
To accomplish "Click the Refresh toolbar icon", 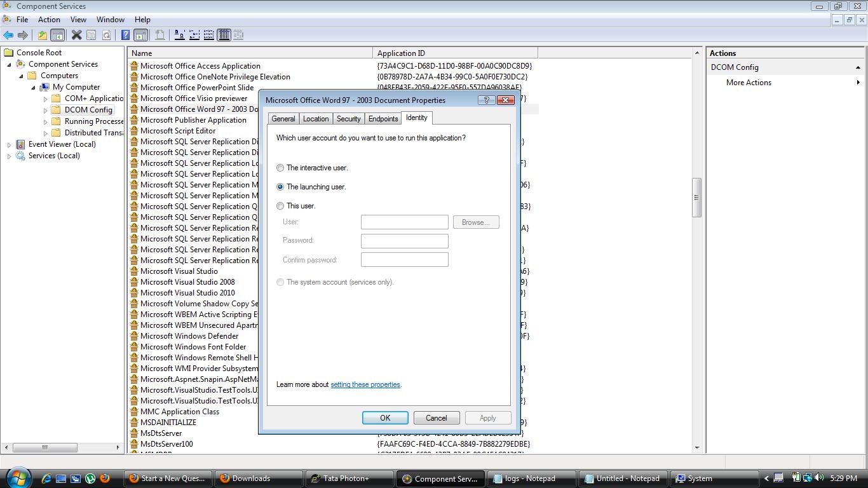I will pos(106,36).
